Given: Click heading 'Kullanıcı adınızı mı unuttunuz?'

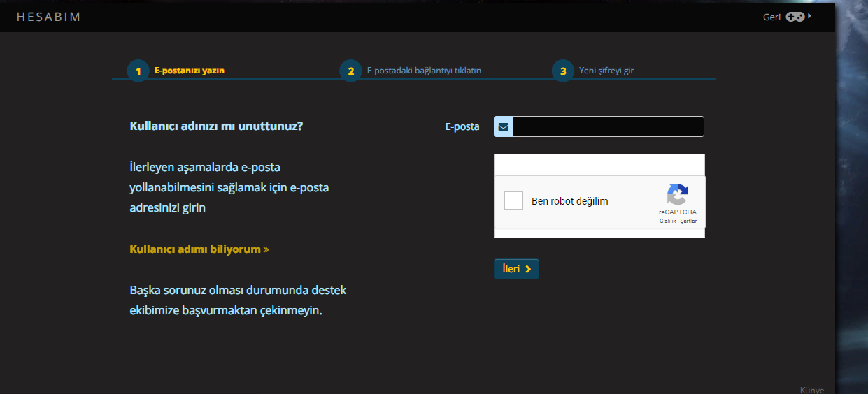Looking at the screenshot, I should click(x=217, y=126).
